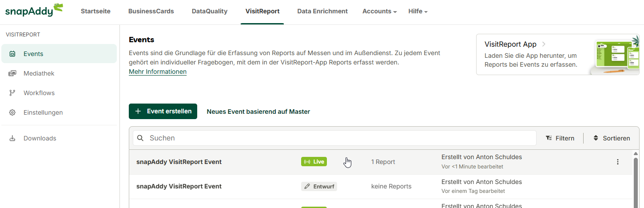
Task: Click the event list scrollbar
Action: pyautogui.click(x=636, y=182)
